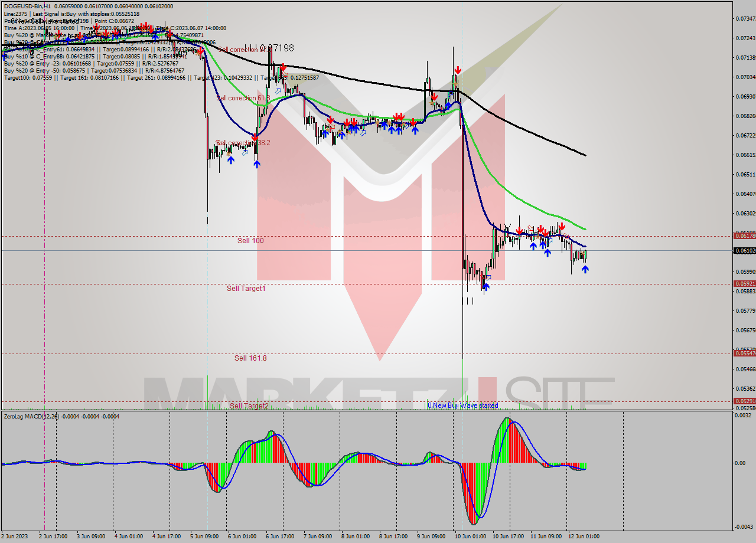Image resolution: width=756 pixels, height=543 pixels.
Task: Click the 'Time A:2023.06.05 16:00:00' text
Action: 39,28
